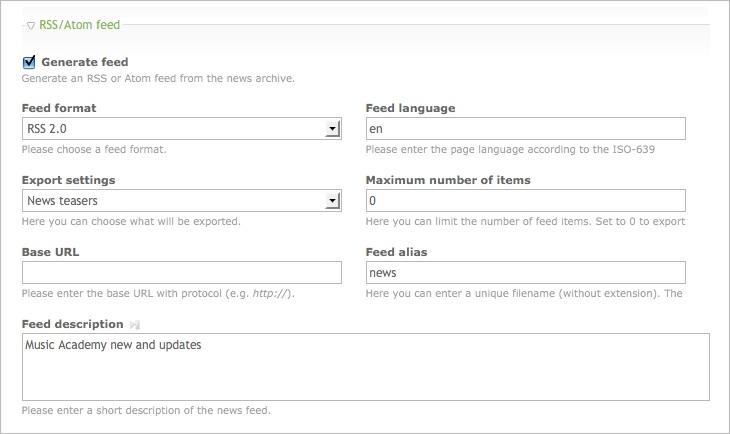
Task: Click hint about ISO-639 page language
Action: coord(510,149)
